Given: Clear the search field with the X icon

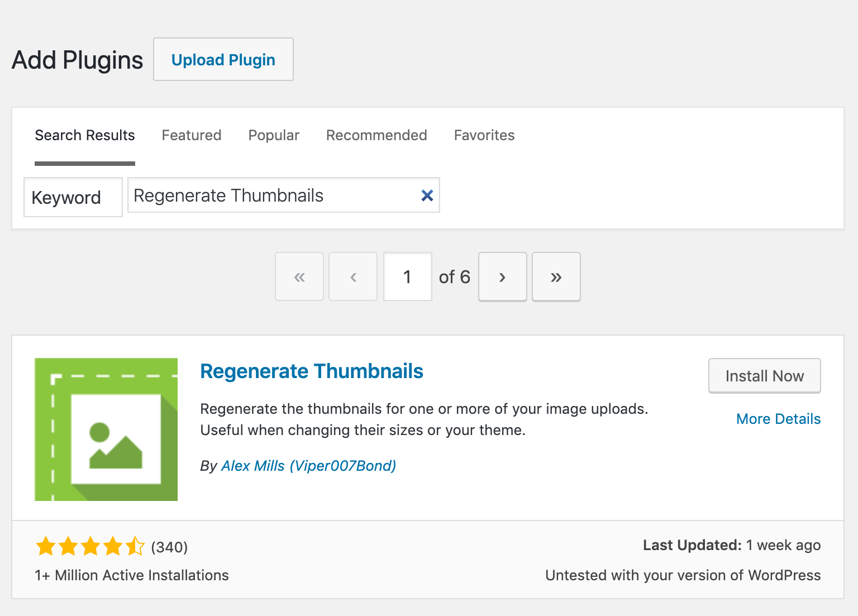Looking at the screenshot, I should click(427, 195).
